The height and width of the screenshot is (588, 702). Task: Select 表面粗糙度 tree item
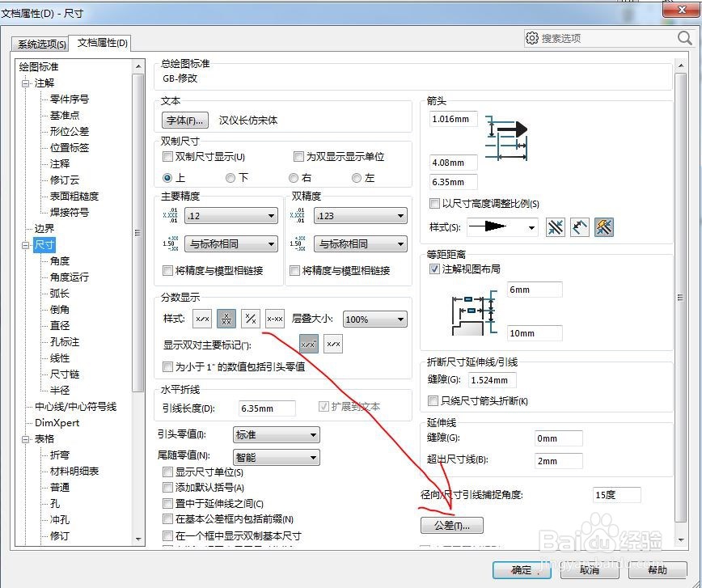point(74,197)
